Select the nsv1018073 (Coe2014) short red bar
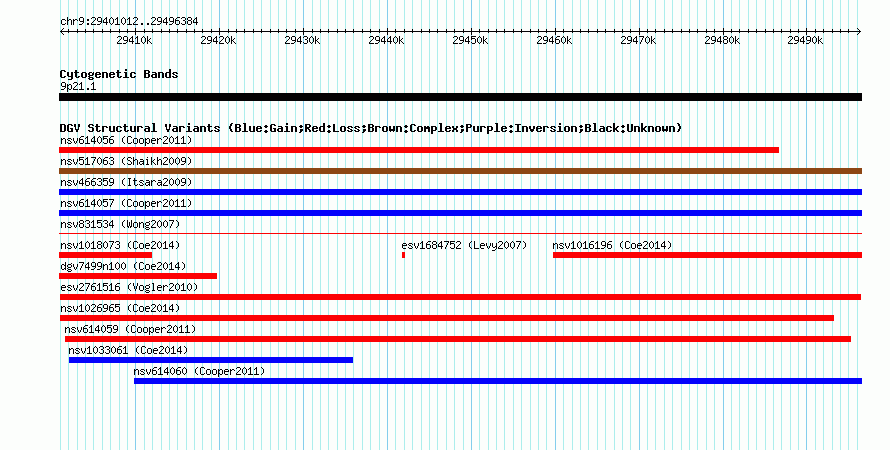 [x=106, y=255]
